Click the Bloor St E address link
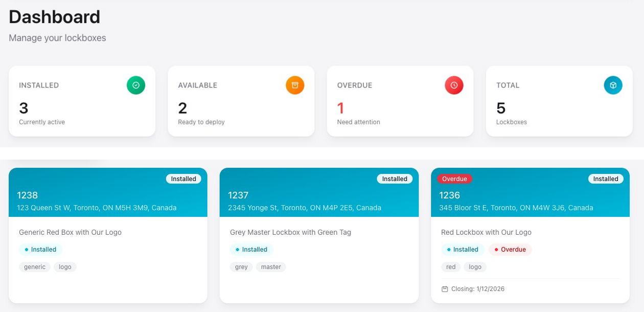 [x=516, y=208]
